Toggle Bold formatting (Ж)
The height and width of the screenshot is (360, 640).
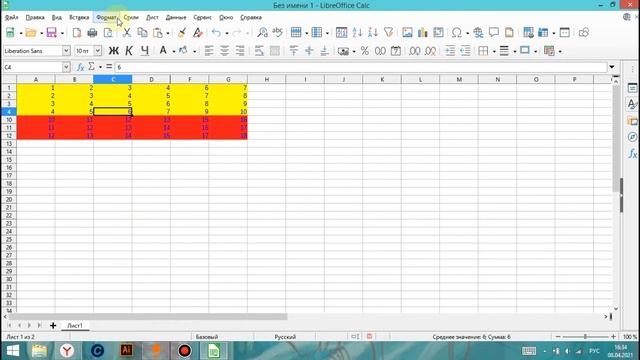click(113, 51)
